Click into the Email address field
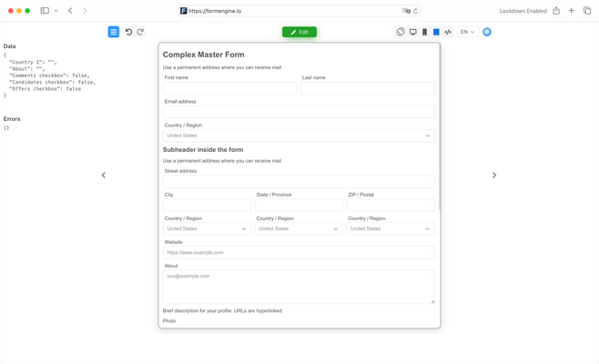The width and height of the screenshot is (599, 364). 299,112
